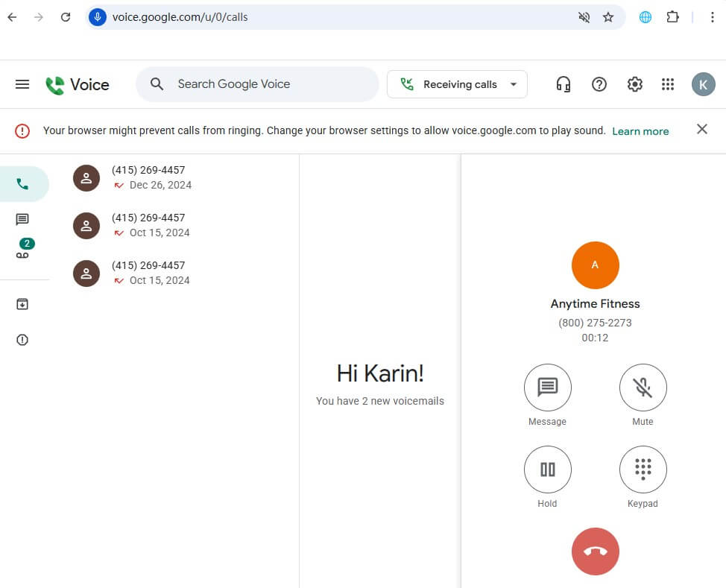Open the Archive sidebar icon
This screenshot has width=726, height=588.
pos(22,304)
